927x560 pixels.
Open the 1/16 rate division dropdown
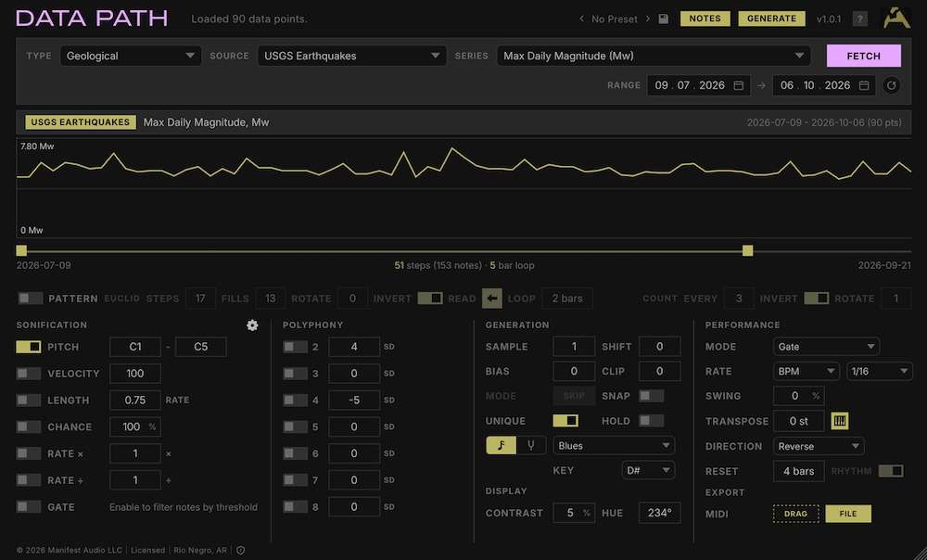[879, 372]
